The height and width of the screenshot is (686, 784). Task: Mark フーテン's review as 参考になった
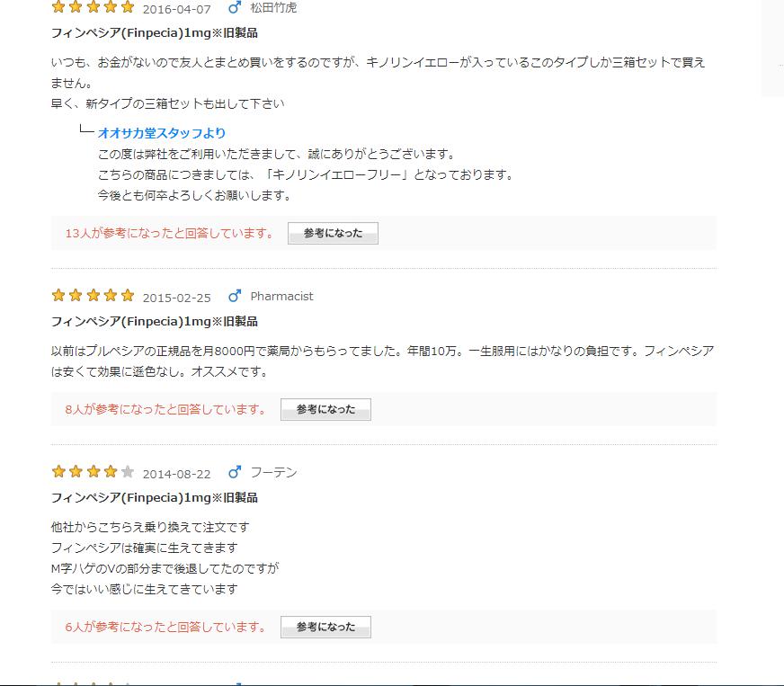[325, 627]
